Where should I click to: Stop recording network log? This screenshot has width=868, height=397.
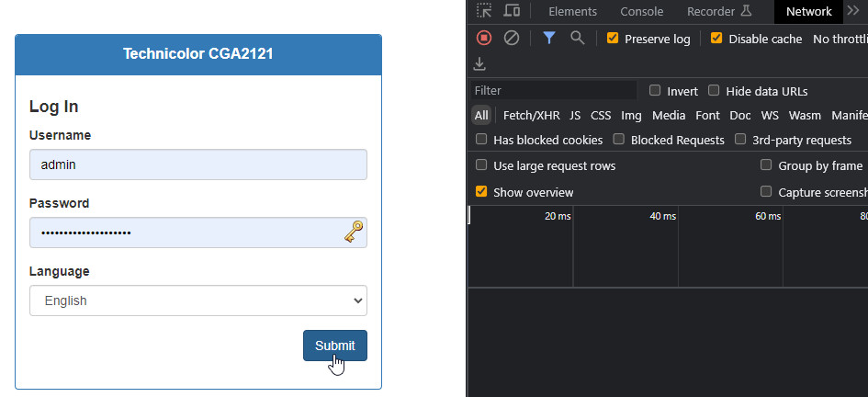pyautogui.click(x=484, y=38)
